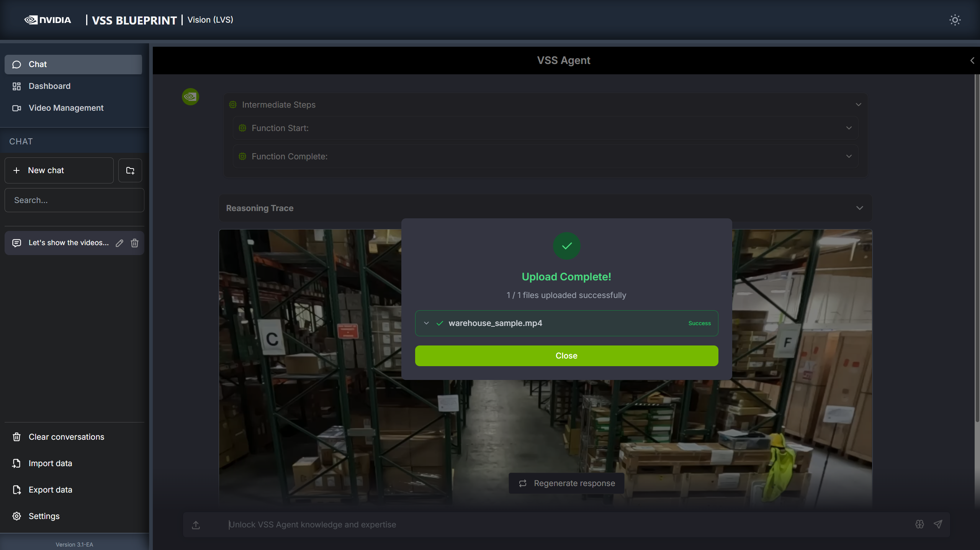Click the brain icon beside send
The height and width of the screenshot is (550, 980).
point(919,524)
